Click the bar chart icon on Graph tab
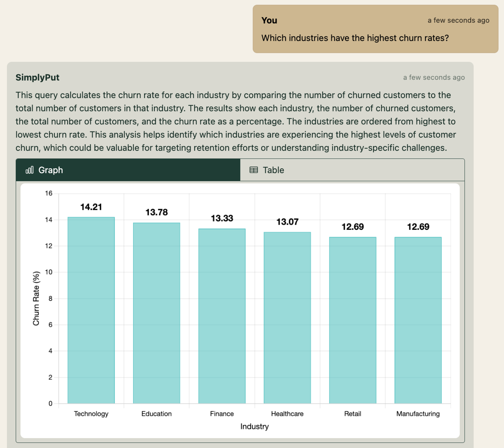The width and height of the screenshot is (504, 448). 30,170
